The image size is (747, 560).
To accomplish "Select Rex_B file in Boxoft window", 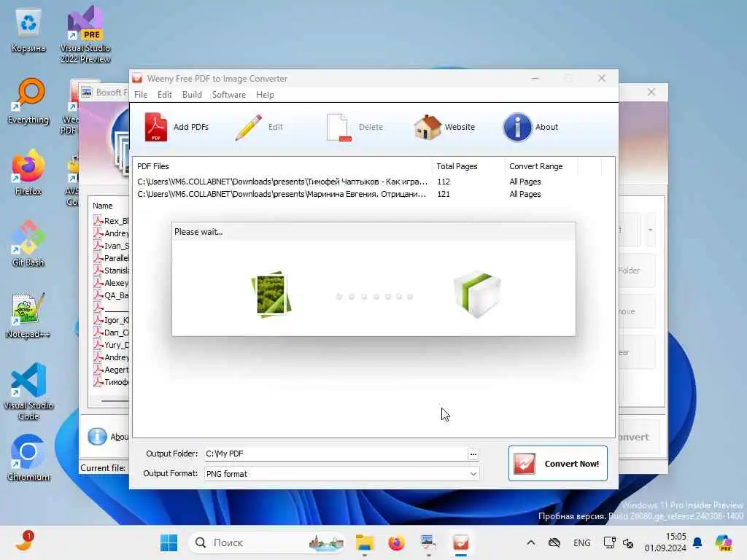I will (x=111, y=221).
